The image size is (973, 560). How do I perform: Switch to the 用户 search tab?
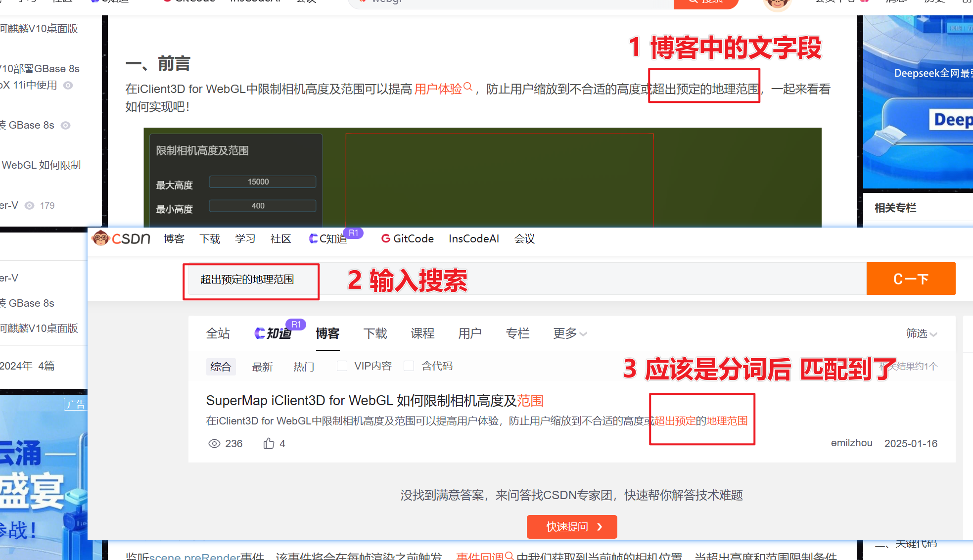(x=470, y=333)
